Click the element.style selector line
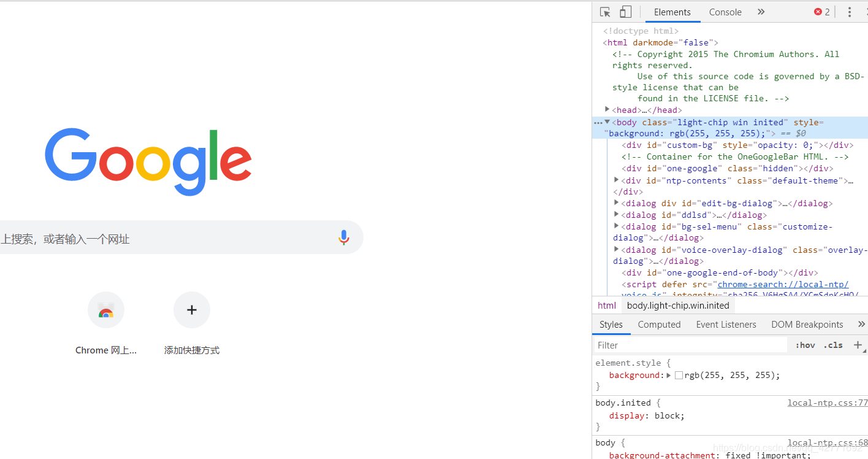The image size is (868, 459). pyautogui.click(x=633, y=363)
